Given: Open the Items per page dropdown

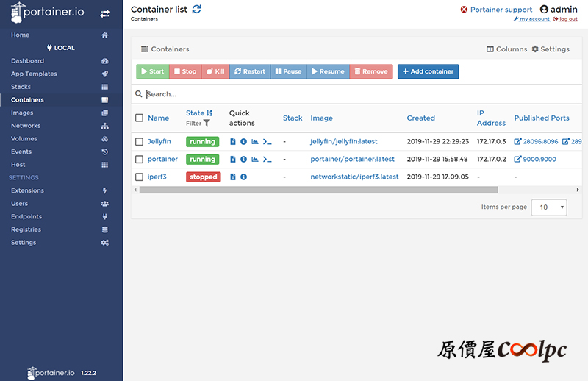Looking at the screenshot, I should 549,207.
